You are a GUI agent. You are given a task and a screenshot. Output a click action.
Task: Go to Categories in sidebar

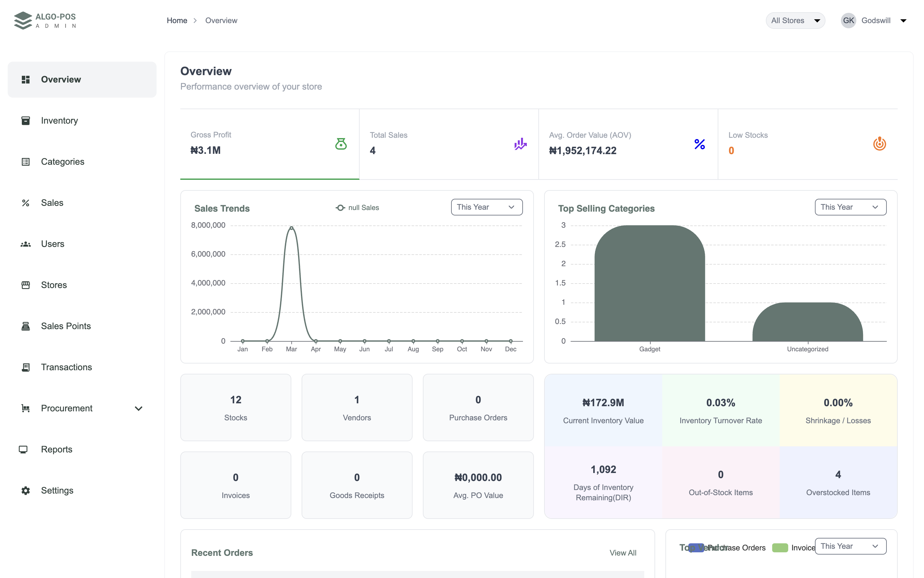(x=82, y=162)
